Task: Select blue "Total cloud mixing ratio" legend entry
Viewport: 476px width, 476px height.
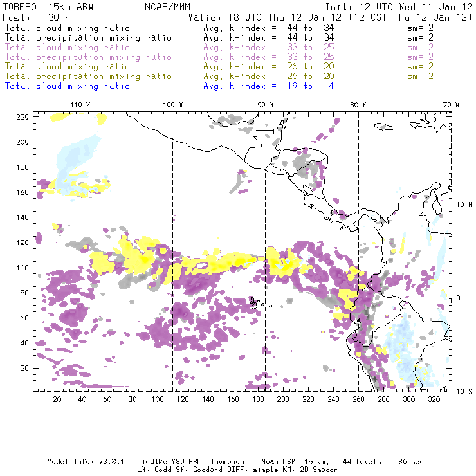Action: click(x=68, y=86)
